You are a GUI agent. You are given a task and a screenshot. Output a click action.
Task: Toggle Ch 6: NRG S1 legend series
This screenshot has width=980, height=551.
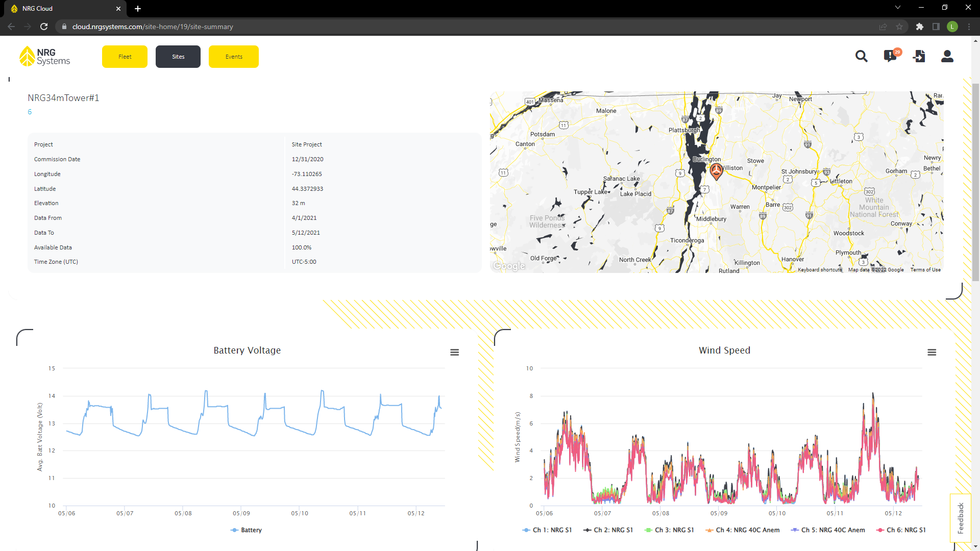point(901,530)
